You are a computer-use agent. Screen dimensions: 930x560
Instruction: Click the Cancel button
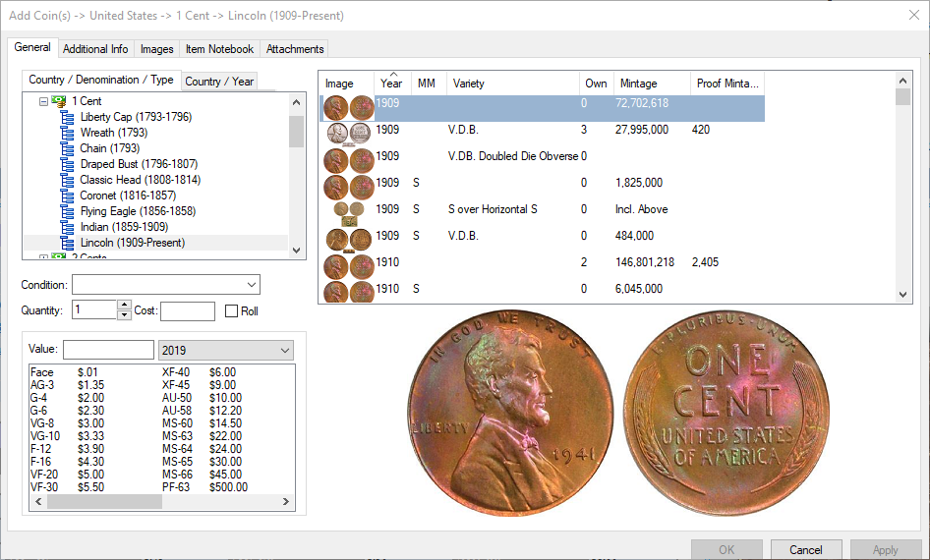[806, 550]
